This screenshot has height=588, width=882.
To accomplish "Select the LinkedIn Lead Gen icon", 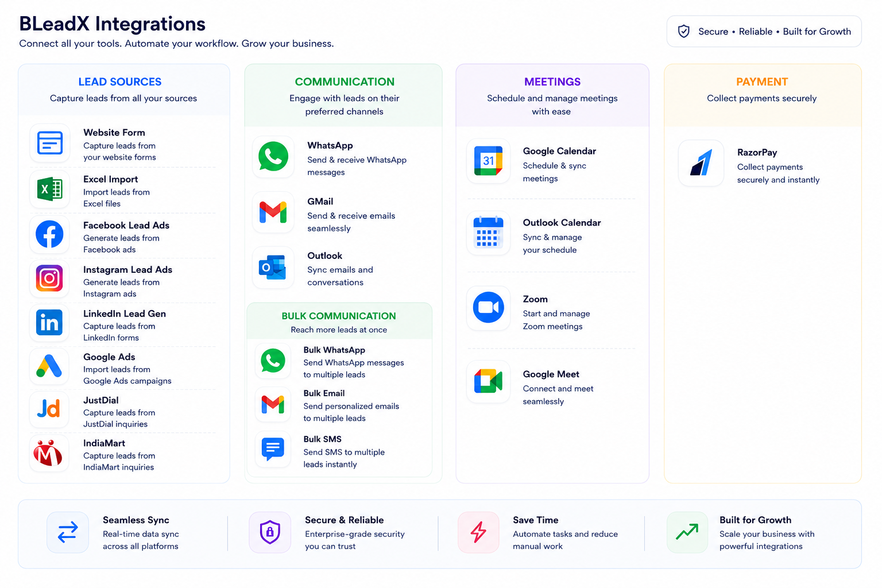I will (x=50, y=322).
